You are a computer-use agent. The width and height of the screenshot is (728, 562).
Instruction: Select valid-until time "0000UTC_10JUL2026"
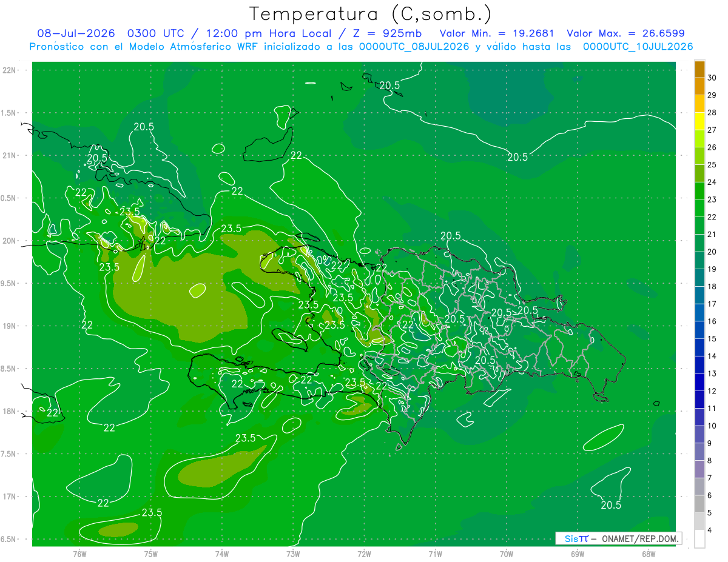click(638, 47)
